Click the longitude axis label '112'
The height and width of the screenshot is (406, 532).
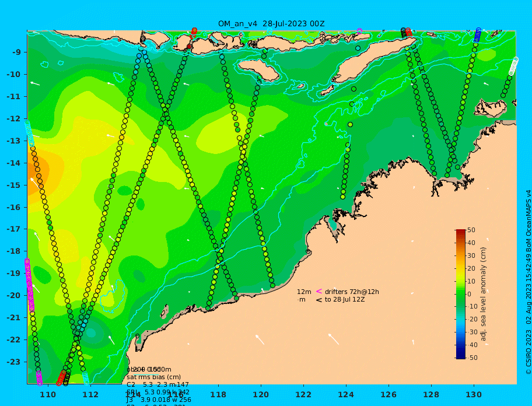(90, 394)
